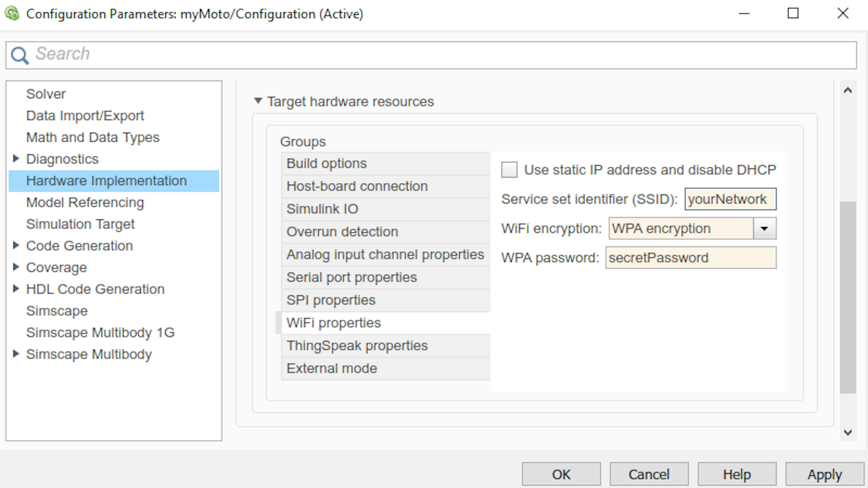Enable static IP address and disable DHCP
868x488 pixels.
pos(509,169)
